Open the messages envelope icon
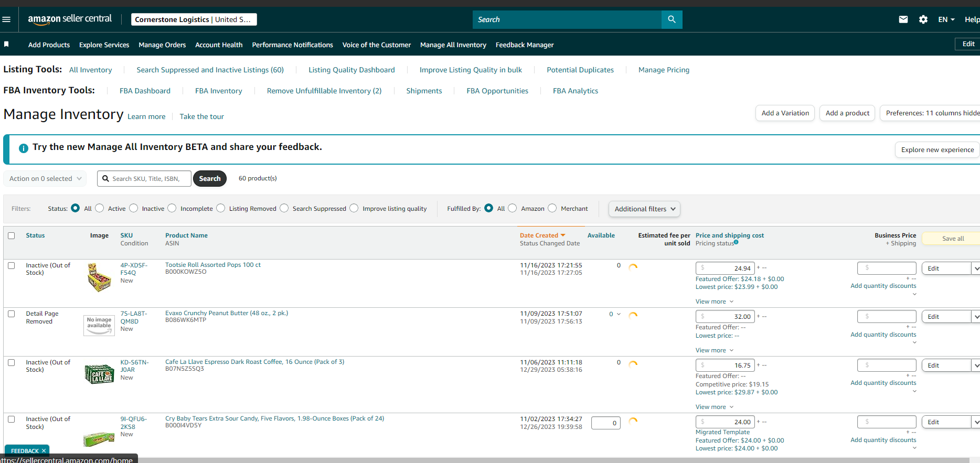 pos(903,19)
